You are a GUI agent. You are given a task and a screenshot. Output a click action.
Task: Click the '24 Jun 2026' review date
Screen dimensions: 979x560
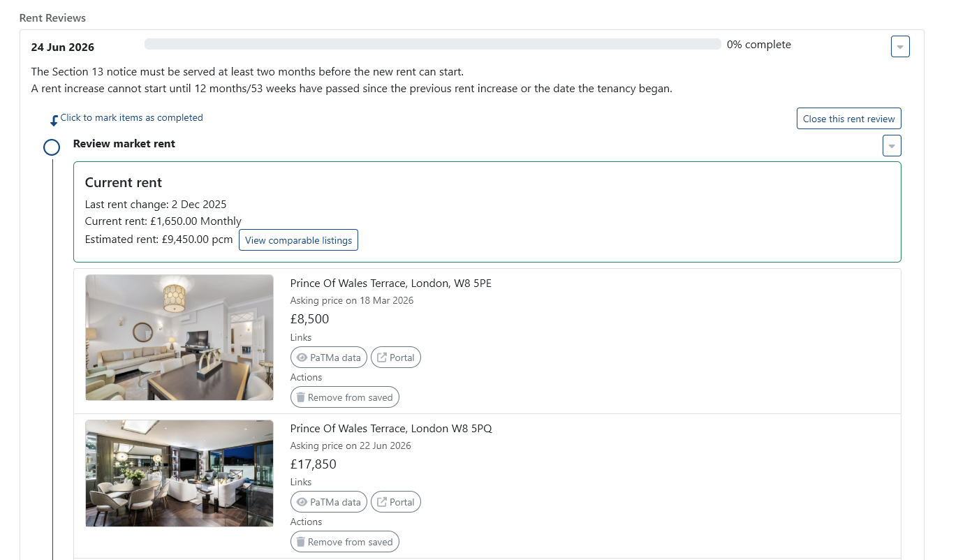point(63,47)
